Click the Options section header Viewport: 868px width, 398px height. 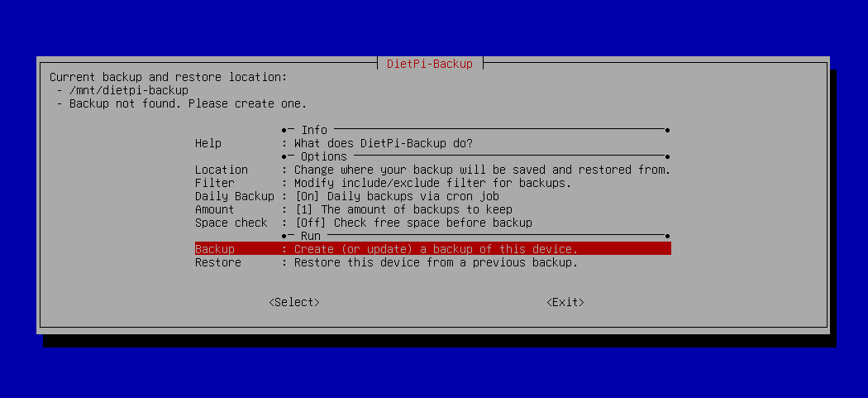click(323, 156)
